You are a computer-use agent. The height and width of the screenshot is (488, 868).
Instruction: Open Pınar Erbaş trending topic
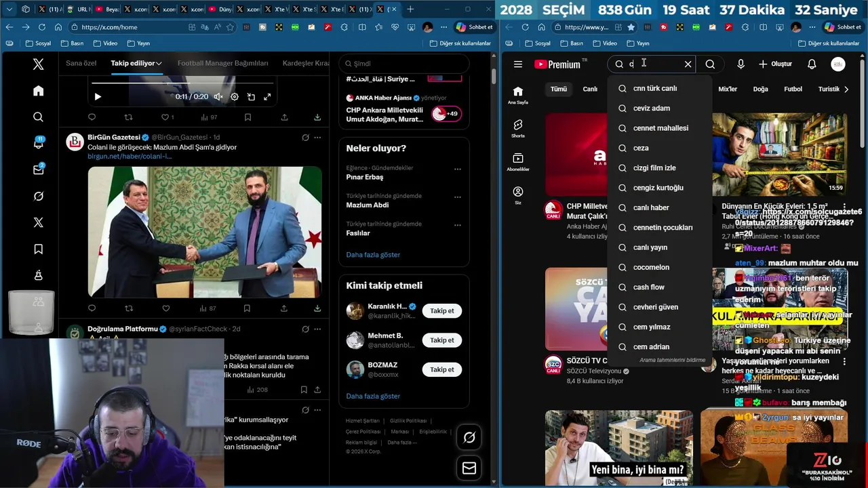pos(365,177)
